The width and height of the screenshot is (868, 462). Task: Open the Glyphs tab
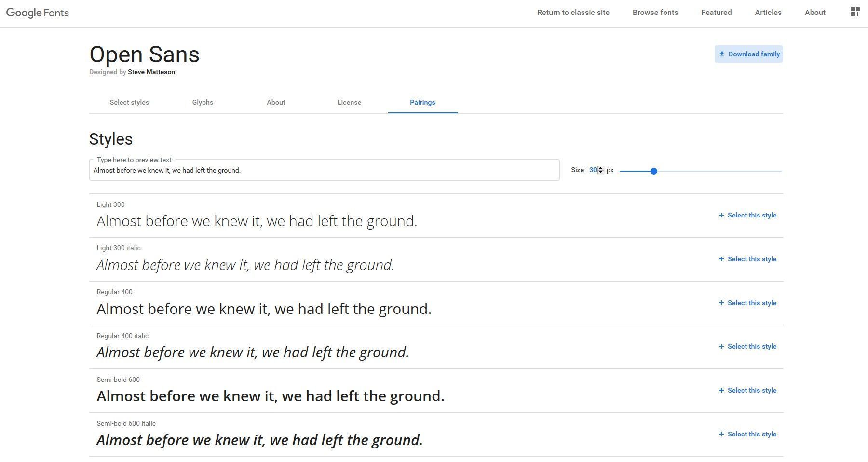click(x=203, y=102)
